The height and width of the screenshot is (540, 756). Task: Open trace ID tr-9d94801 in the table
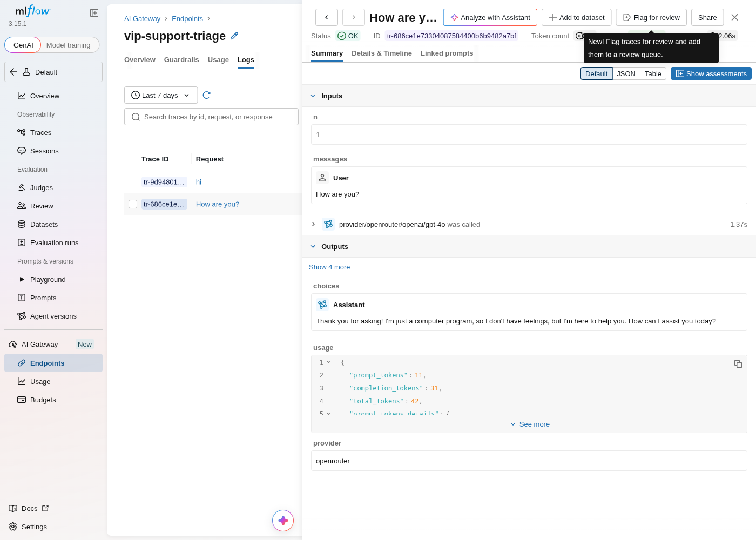pyautogui.click(x=164, y=182)
